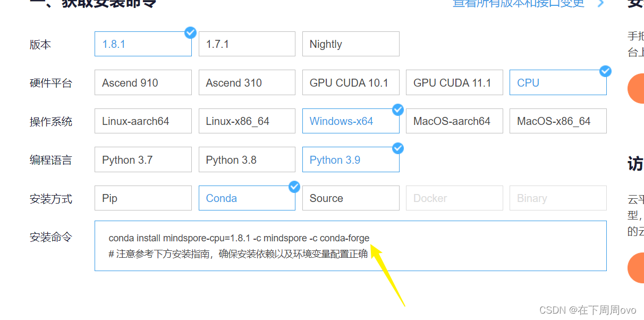
Task: Pick Linux-aarch64 operating system
Action: [143, 121]
